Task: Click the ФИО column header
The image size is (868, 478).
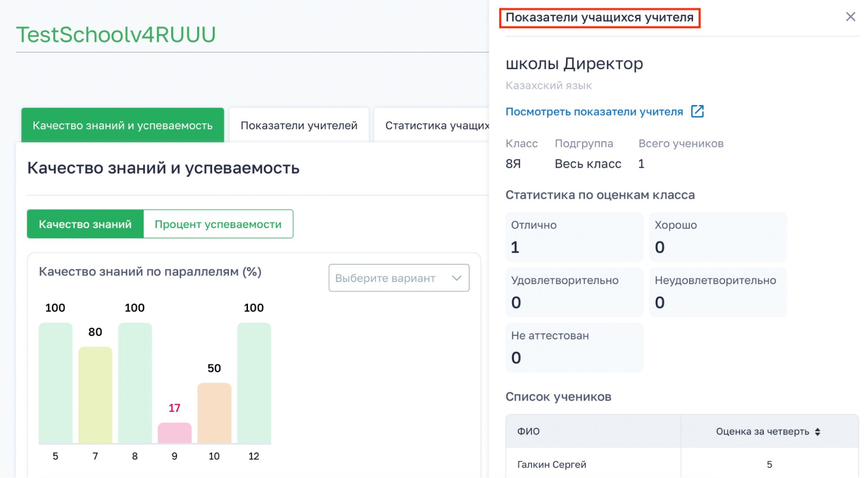Action: (x=528, y=432)
